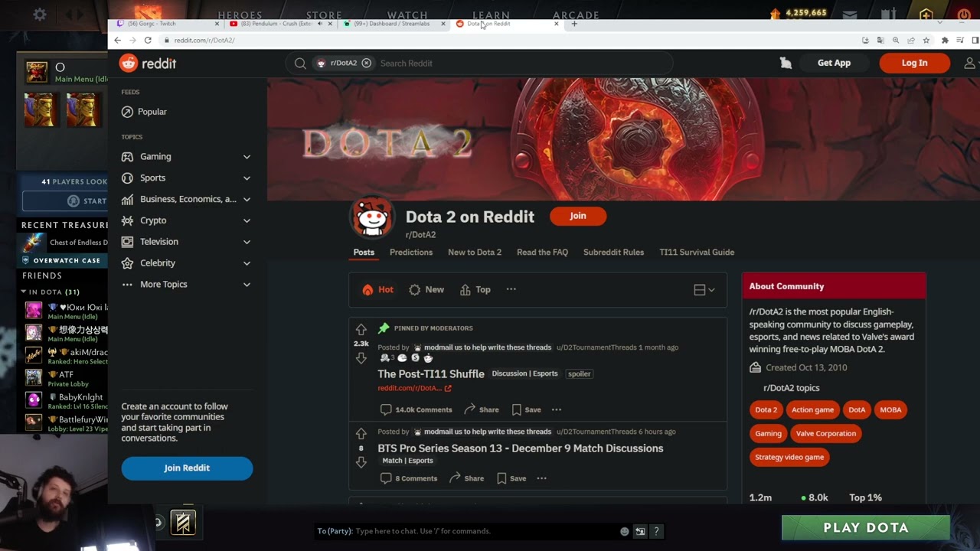This screenshot has width=980, height=551.
Task: Open more options on Post-TI11 Shuffle post
Action: [x=557, y=409]
